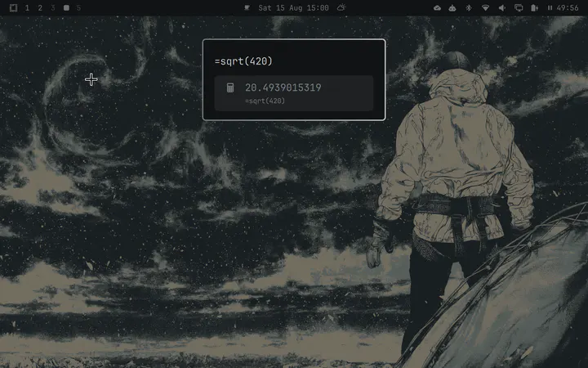Viewport: 588px width, 368px height.
Task: Open the display monitor tray icon
Action: 519,8
